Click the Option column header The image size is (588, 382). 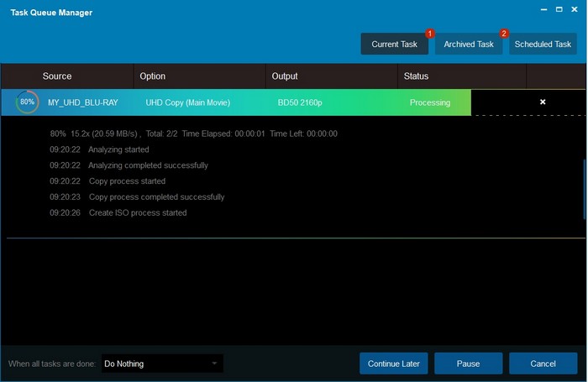click(200, 76)
